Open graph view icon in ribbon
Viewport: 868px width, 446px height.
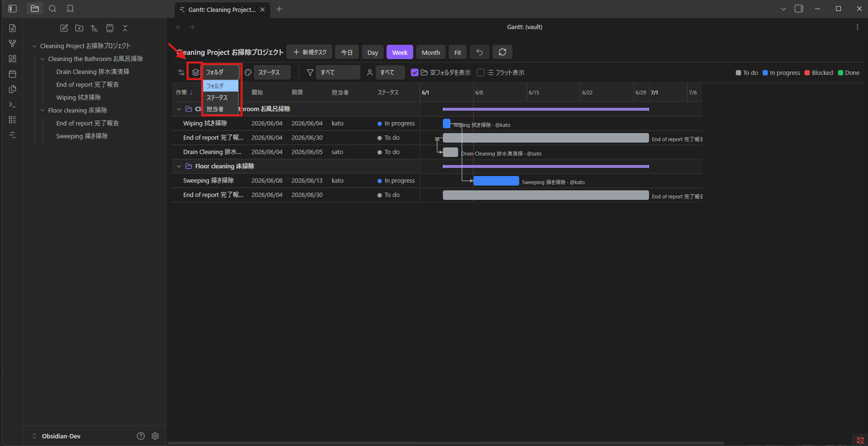coord(13,43)
